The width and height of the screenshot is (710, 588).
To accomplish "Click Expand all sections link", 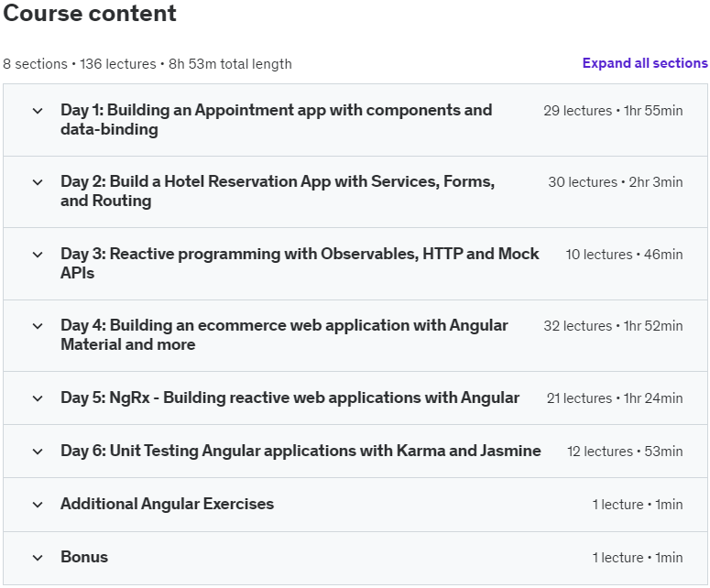I will point(645,63).
